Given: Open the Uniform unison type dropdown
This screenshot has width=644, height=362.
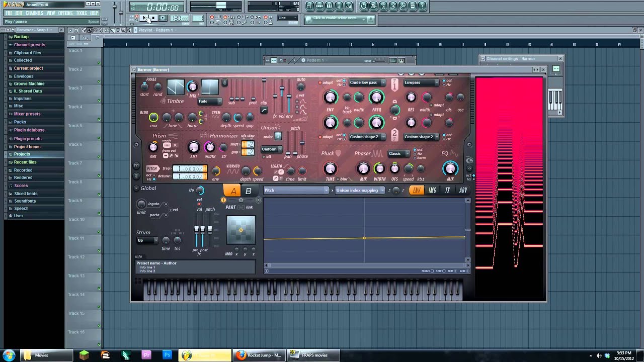Looking at the screenshot, I should click(271, 149).
